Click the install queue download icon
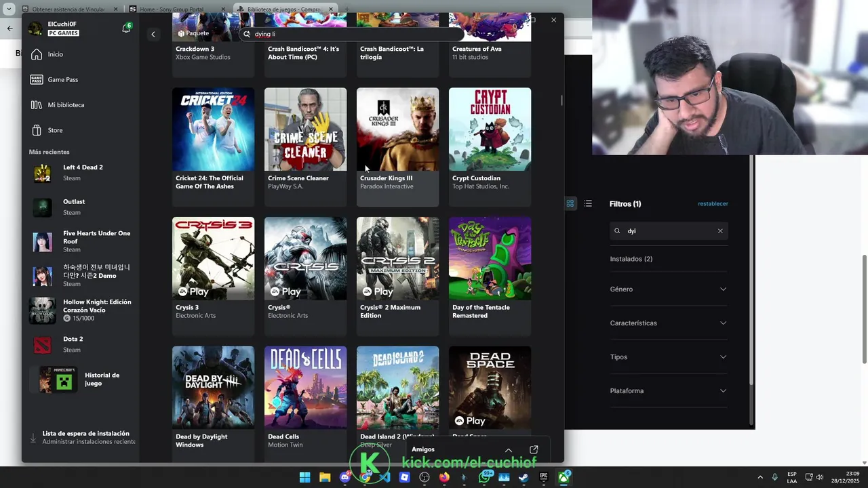 click(33, 439)
